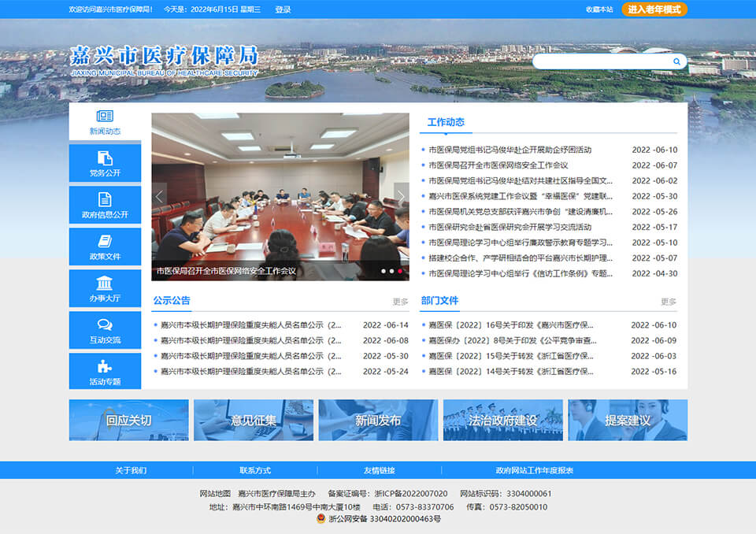Open 政策文件 book icon

pos(105,242)
